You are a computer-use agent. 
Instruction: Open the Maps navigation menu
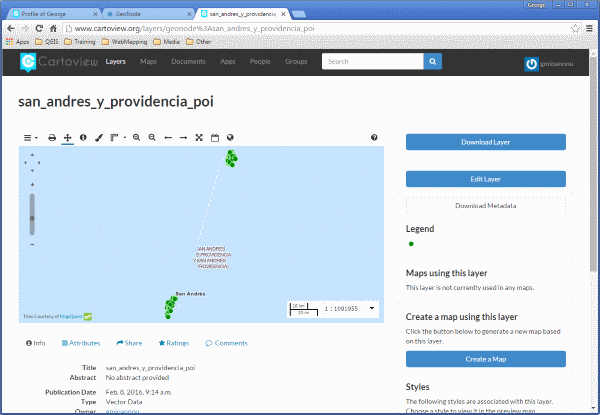(x=148, y=62)
